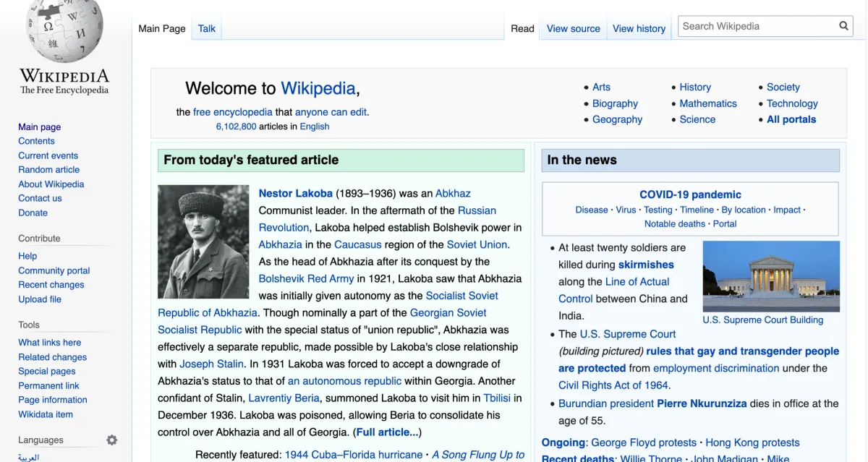868x462 pixels.
Task: Open the free encyclopedia link
Action: pyautogui.click(x=233, y=112)
